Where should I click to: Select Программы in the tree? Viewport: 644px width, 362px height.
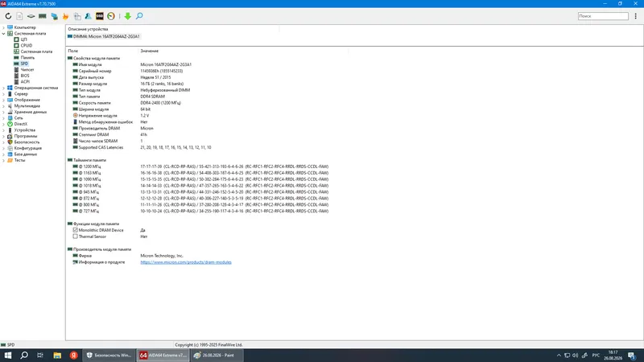tap(26, 136)
